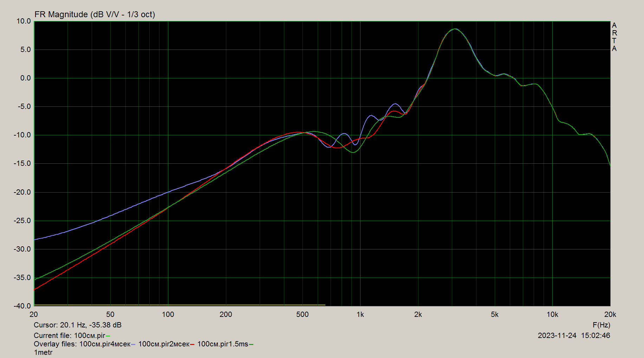This screenshot has height=358, width=644.
Task: Click the yellow line along graph bottom
Action: pos(180,305)
